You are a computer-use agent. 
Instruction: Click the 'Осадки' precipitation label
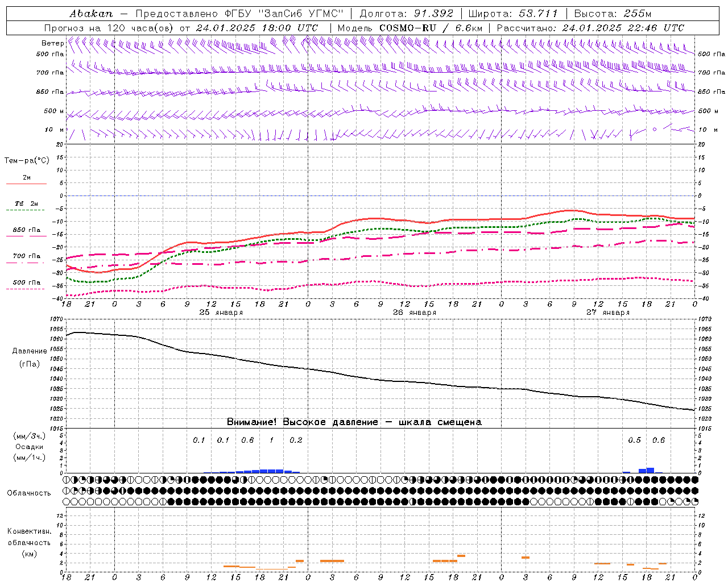(x=29, y=447)
